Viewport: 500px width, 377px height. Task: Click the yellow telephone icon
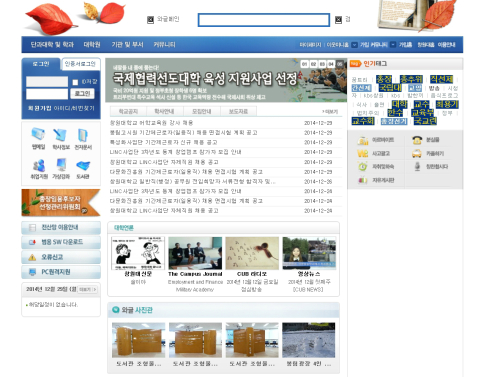coord(417,140)
